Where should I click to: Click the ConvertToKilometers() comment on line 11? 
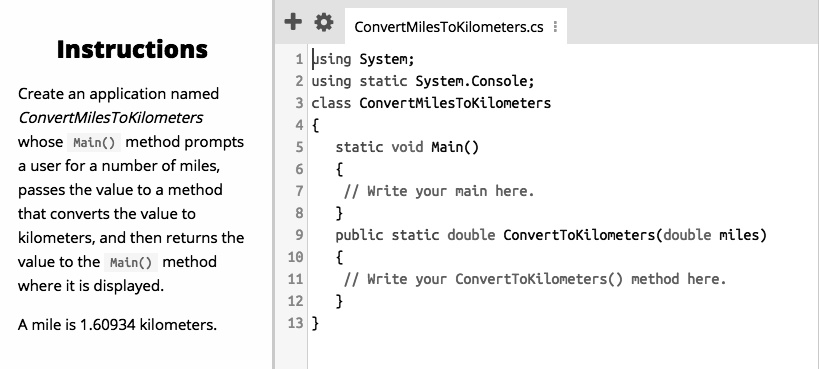tap(535, 279)
